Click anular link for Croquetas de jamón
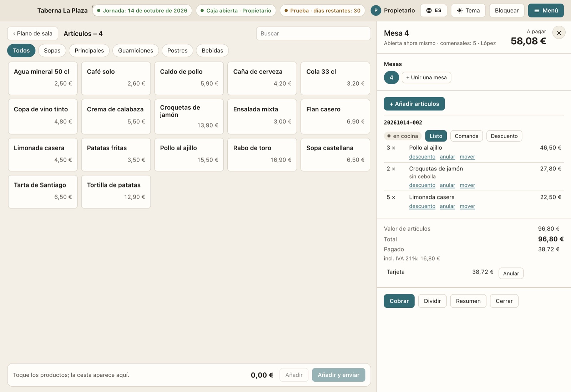This screenshot has height=392, width=571. pos(448,185)
